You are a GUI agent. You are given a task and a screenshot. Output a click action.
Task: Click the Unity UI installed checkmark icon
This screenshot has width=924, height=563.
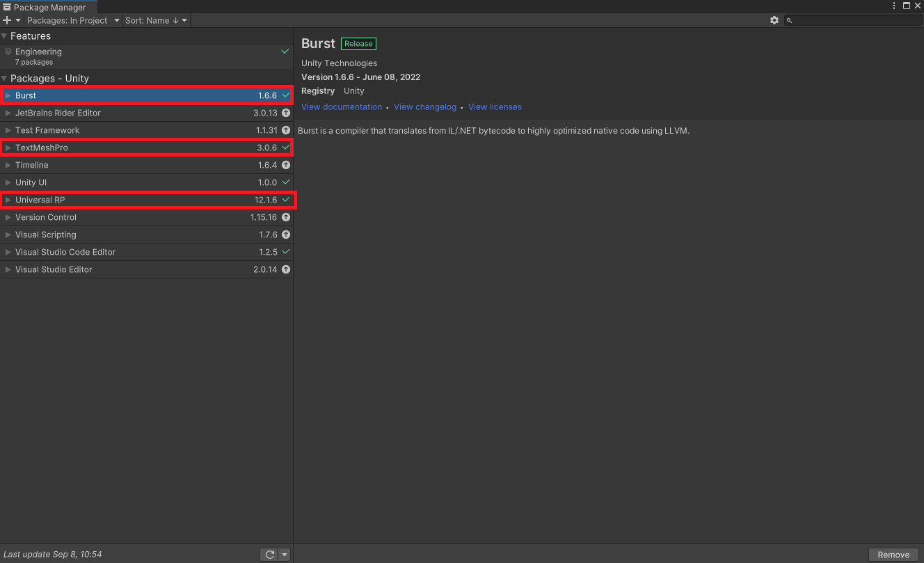click(x=285, y=182)
